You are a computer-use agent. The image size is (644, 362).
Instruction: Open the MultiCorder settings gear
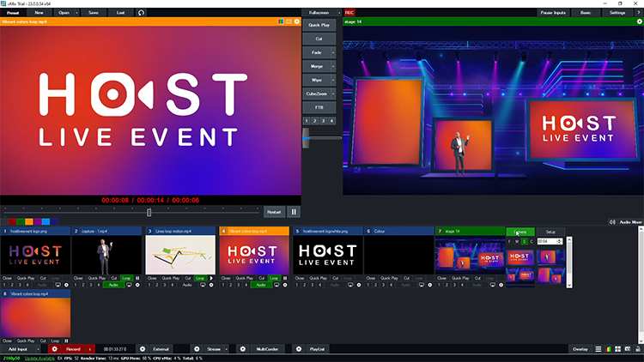(241, 349)
